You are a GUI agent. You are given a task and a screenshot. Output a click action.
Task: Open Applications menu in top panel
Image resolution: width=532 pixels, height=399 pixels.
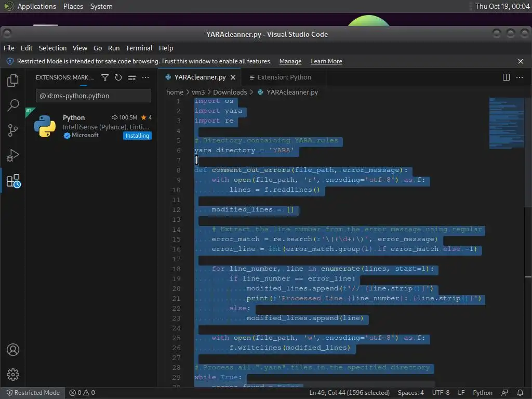[37, 6]
